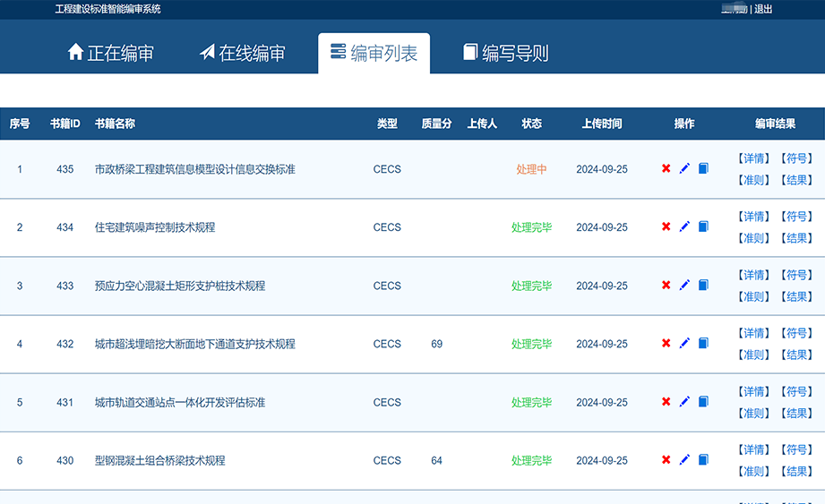Click 【符号】 link for book ID 434
Screen dimensions: 825x504
pos(795,217)
